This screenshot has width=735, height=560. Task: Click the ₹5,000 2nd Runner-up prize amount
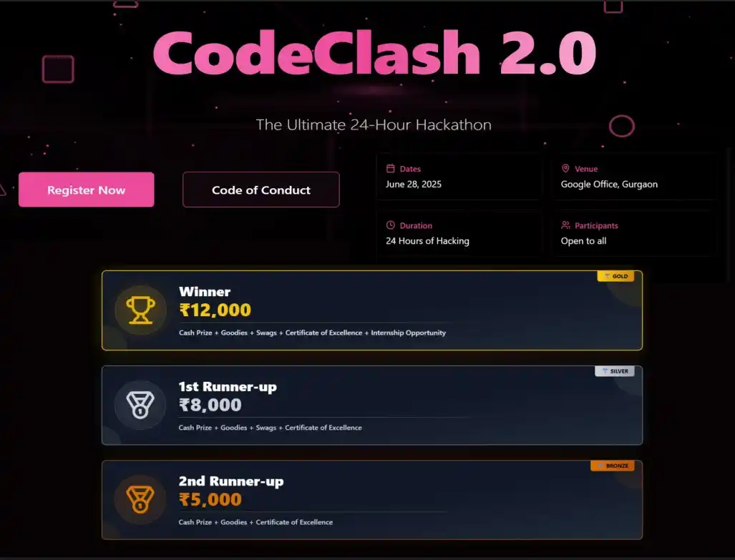coord(210,499)
